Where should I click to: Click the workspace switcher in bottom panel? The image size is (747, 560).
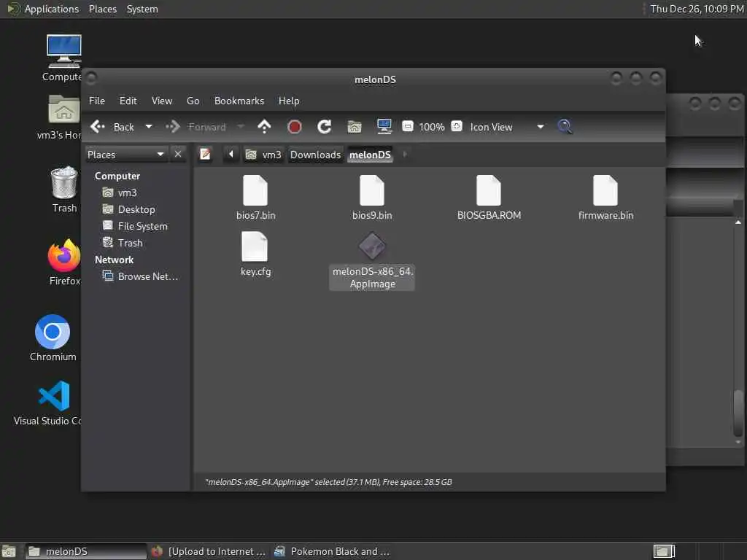tap(664, 551)
